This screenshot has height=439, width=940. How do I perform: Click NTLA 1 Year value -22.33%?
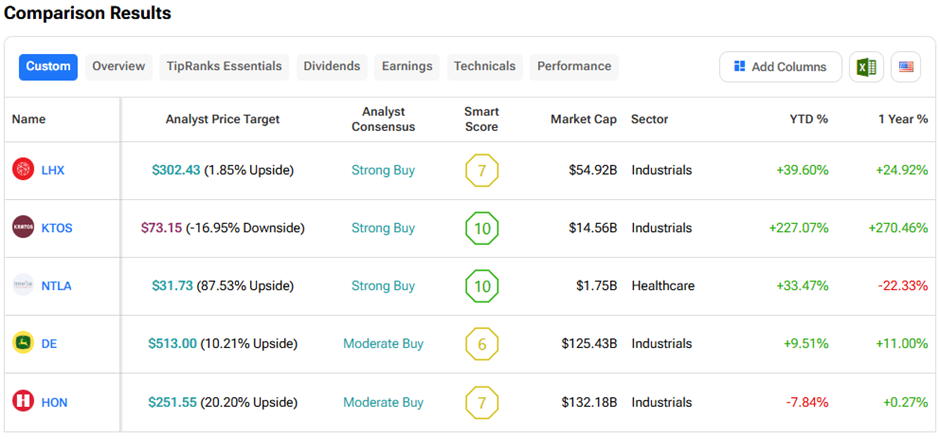click(x=903, y=286)
